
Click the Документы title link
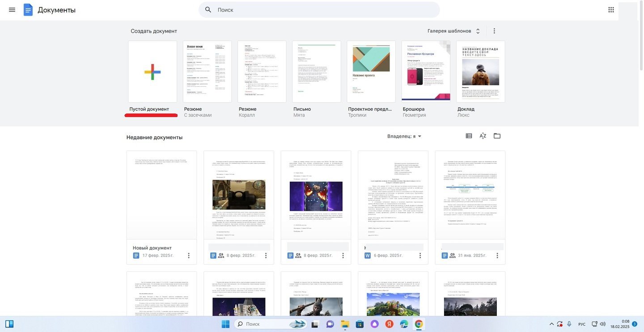coord(56,10)
